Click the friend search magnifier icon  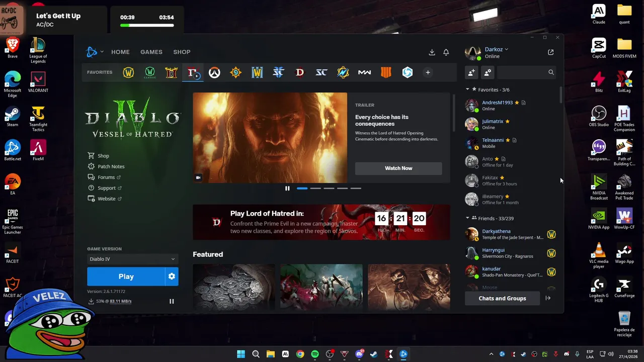click(x=551, y=72)
